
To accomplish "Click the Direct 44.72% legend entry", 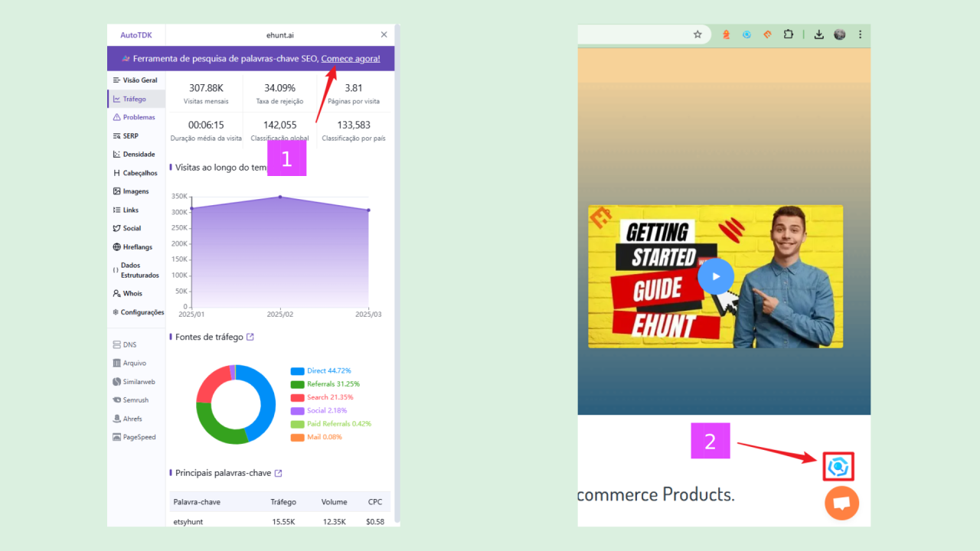I will point(322,370).
